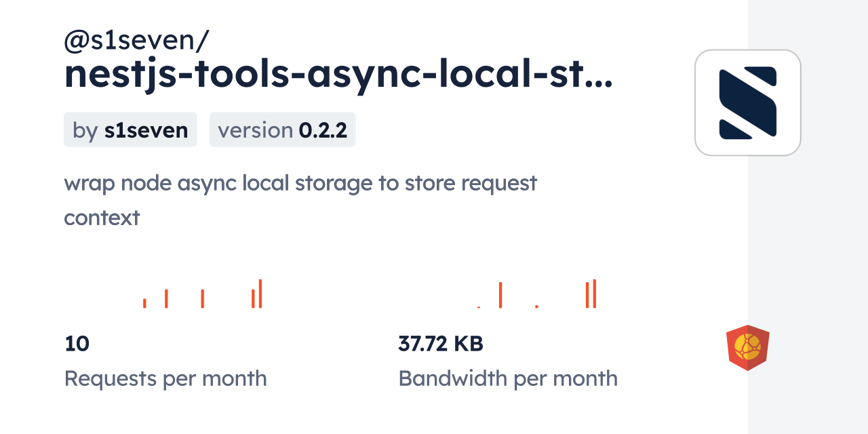Click the "by s1seven" author badge
Screen dimensions: 868x434
[130, 130]
